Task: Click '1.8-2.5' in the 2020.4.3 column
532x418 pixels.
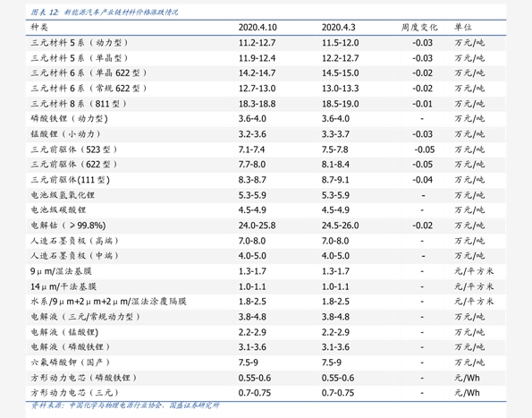Action: click(335, 301)
